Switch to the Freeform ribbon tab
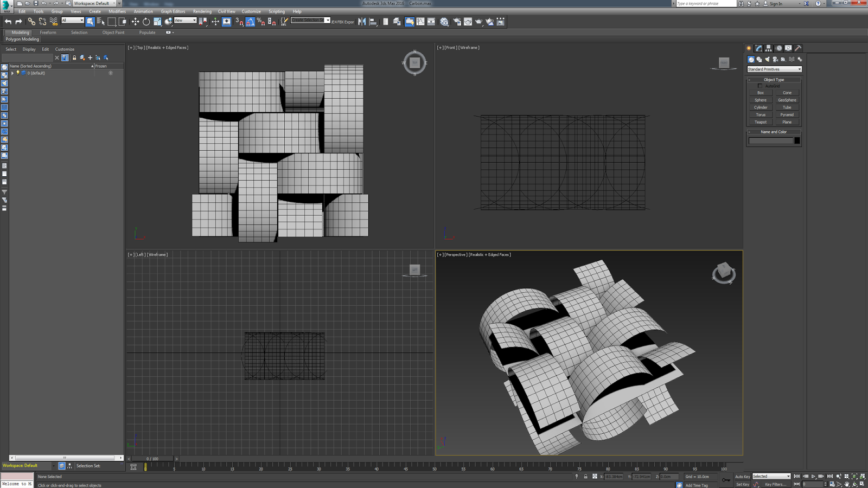The image size is (868, 488). tap(48, 33)
